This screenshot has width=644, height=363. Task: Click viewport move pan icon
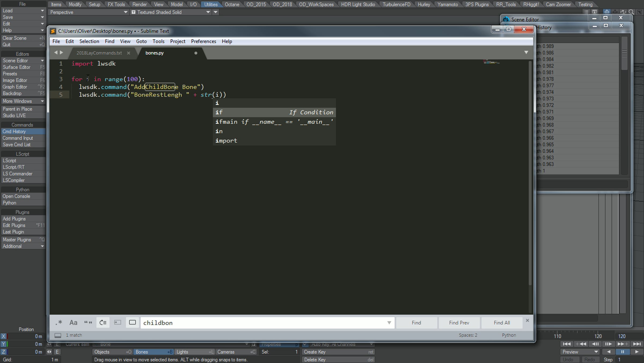coord(615,12)
